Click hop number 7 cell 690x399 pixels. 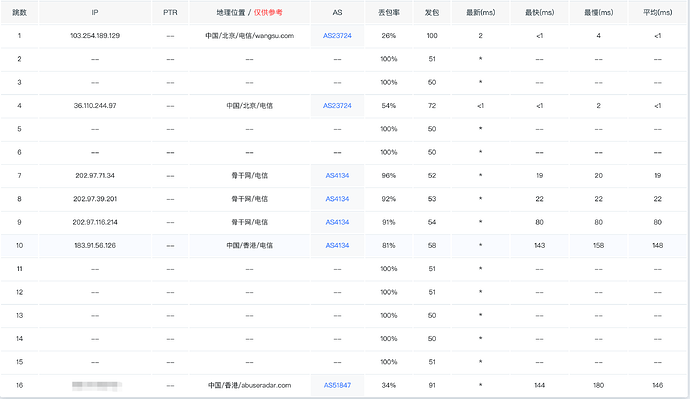(x=19, y=176)
